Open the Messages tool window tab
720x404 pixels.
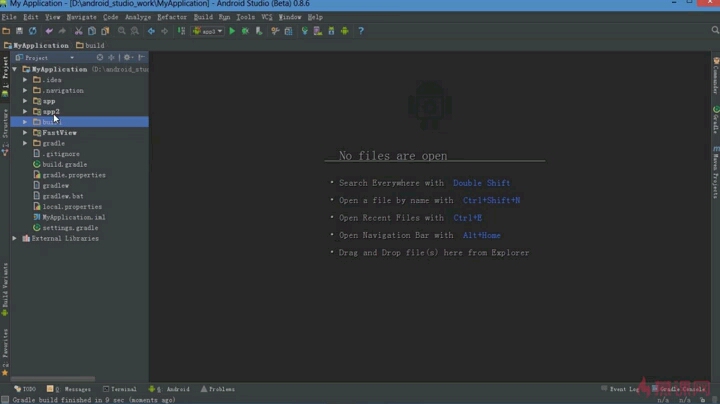69,389
